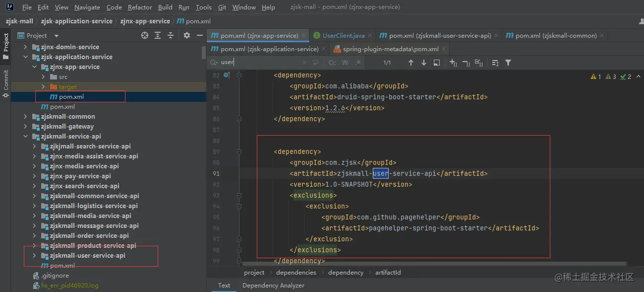Toggle Match Case (Cc) search option
Viewport: 644px width, 292px height.
pyautogui.click(x=332, y=63)
